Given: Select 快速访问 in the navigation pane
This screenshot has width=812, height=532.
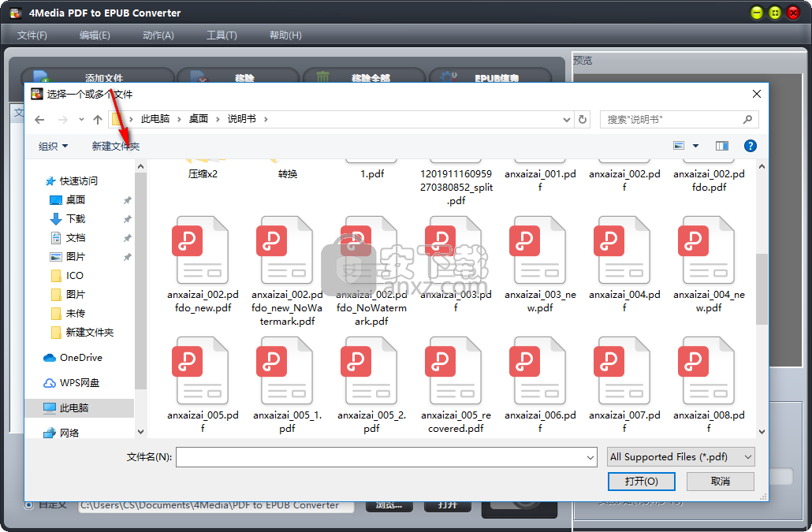Looking at the screenshot, I should click(72, 181).
